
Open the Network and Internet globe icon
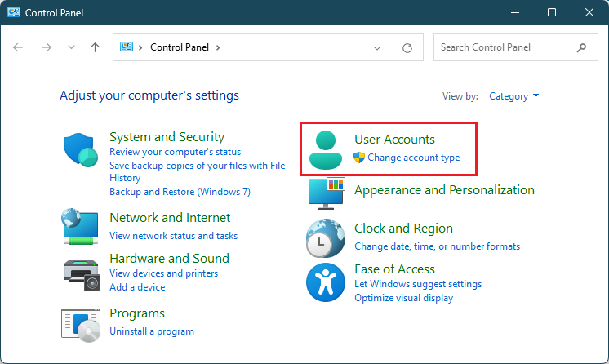tap(81, 226)
